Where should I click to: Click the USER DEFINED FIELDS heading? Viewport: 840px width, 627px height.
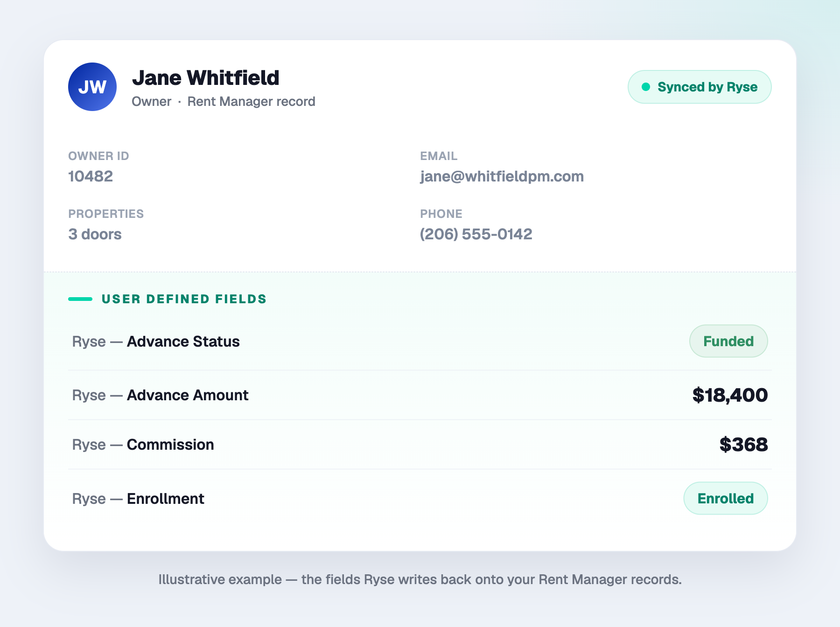(184, 299)
